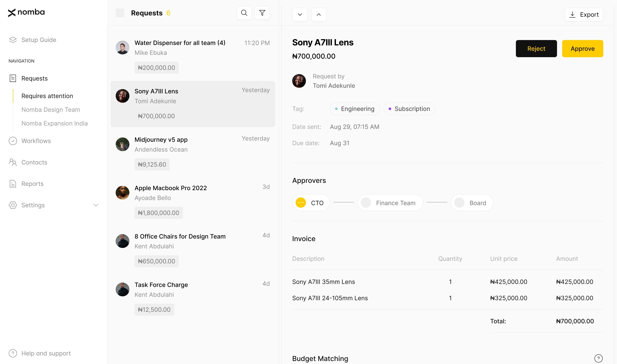Viewport: 617px width, 364px height.
Task: Expand the Settings menu chevron
Action: (96, 205)
